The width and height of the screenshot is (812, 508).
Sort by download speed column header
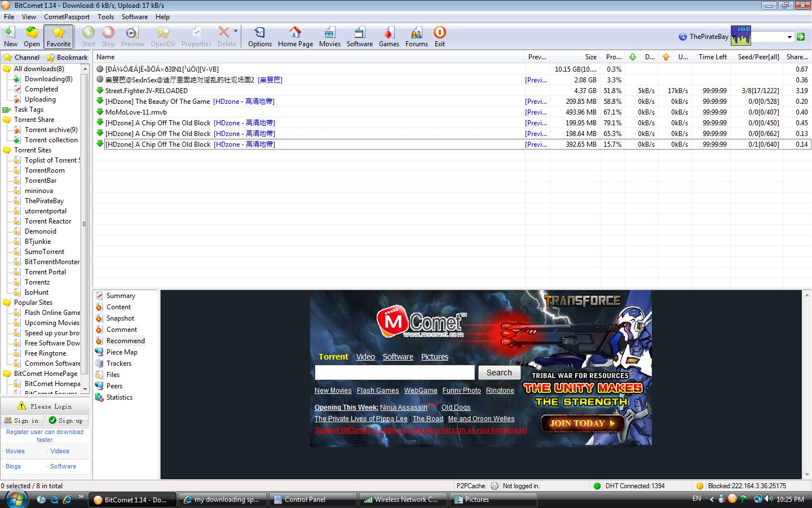641,57
